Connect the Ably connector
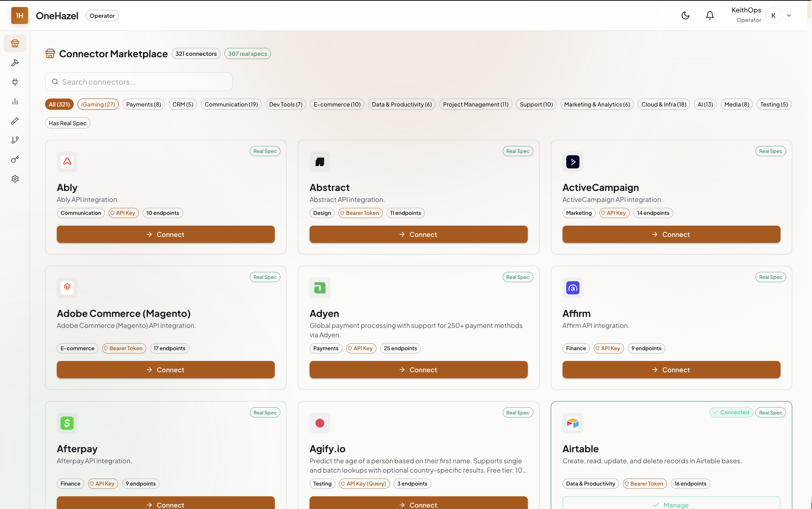The width and height of the screenshot is (812, 509). (166, 234)
